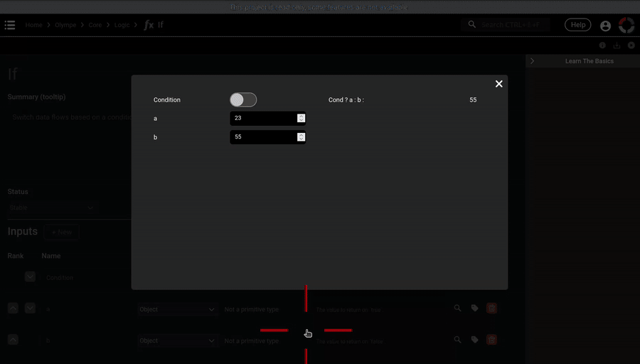Click the input field for value a
Image resolution: width=640 pixels, height=364 pixels.
[x=263, y=118]
